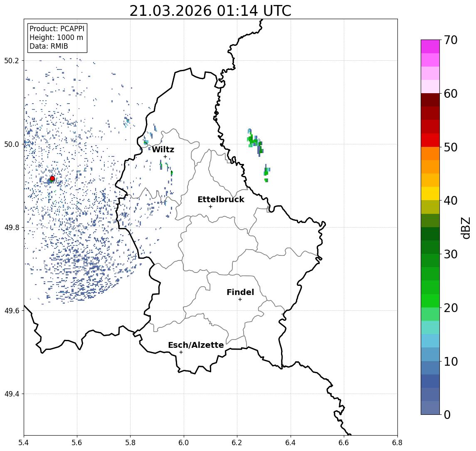Select the Findel station label
This screenshot has height=451, width=476.
[x=240, y=292]
